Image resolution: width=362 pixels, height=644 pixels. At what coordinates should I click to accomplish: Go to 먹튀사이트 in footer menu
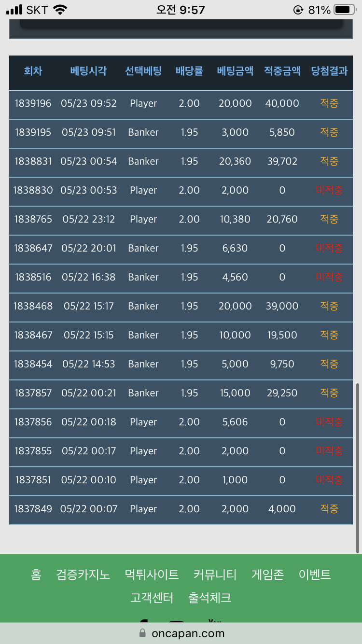[152, 574]
